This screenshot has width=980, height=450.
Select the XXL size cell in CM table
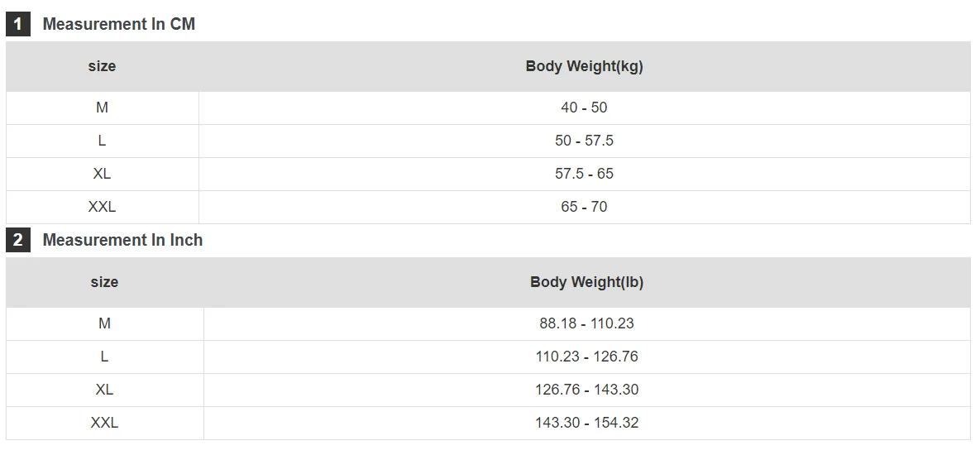point(102,207)
